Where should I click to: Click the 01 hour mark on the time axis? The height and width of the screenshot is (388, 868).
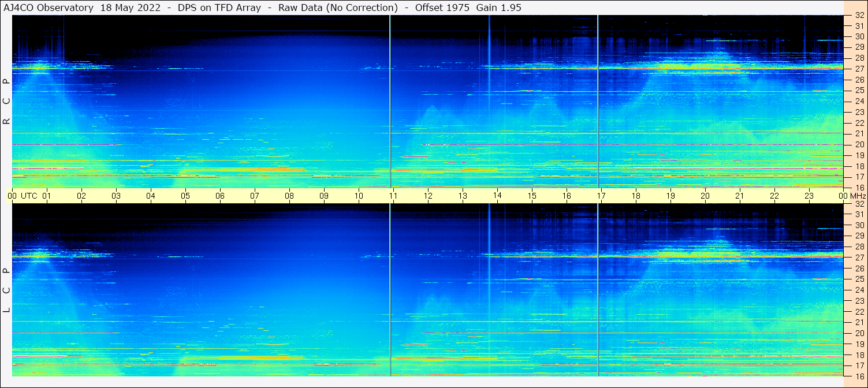pyautogui.click(x=47, y=196)
